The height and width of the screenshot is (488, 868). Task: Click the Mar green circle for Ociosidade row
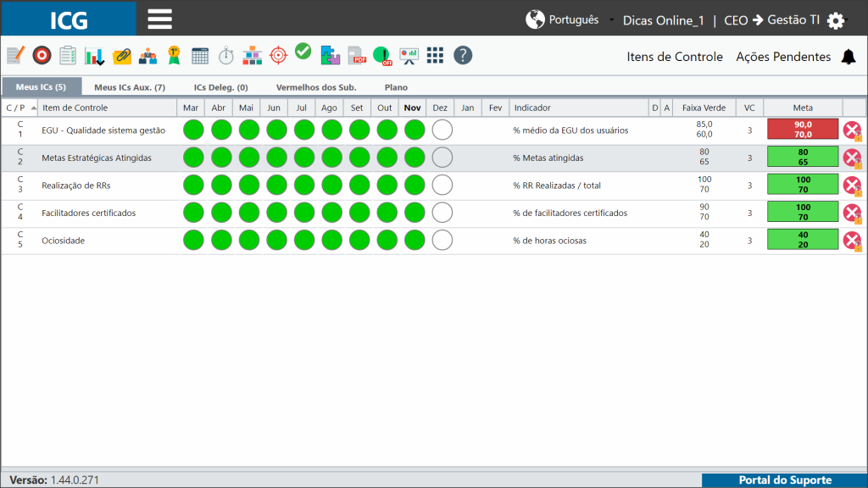pyautogui.click(x=193, y=240)
